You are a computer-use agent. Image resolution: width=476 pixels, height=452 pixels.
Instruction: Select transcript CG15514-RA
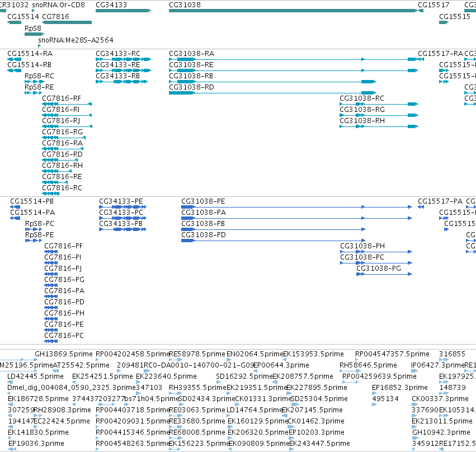coord(30,54)
